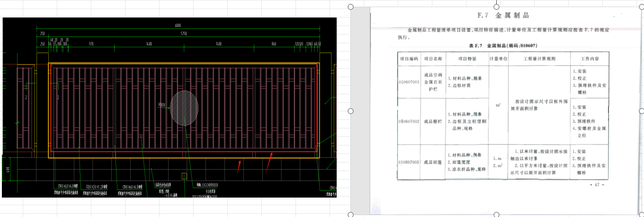Click the top-center sizing handle of the selected page image
644x217 pixels.
[x=496, y=7]
